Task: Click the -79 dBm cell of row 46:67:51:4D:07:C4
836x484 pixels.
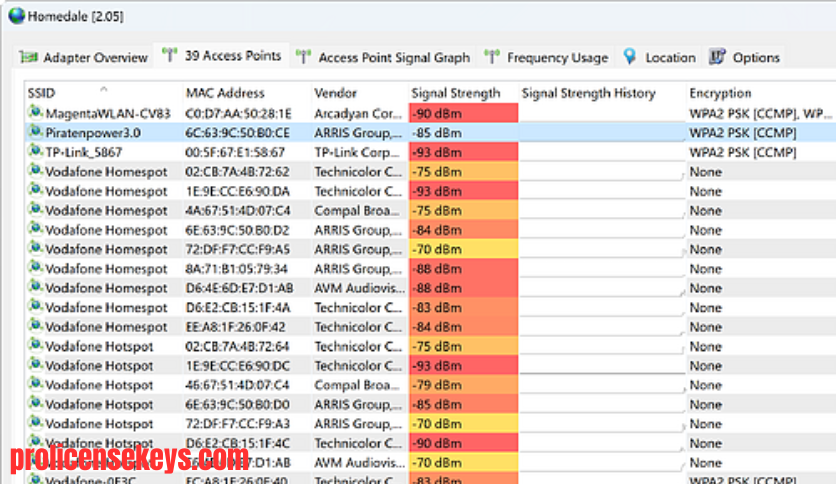Action: pos(463,385)
